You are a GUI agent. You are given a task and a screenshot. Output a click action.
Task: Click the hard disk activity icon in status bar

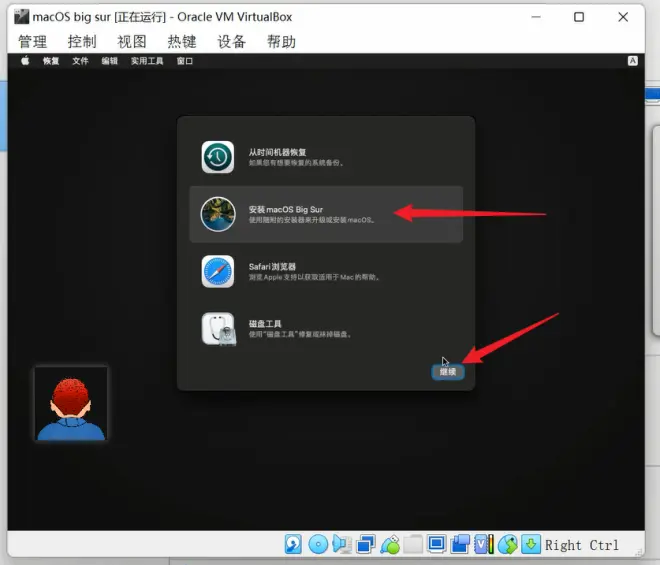[293, 544]
